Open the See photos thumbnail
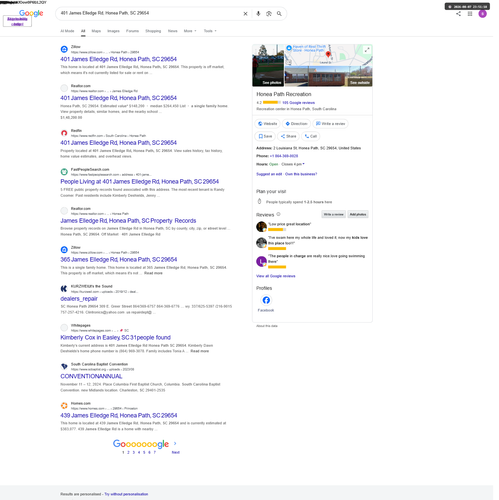Image resolution: width=499 pixels, height=500 pixels. [268, 65]
